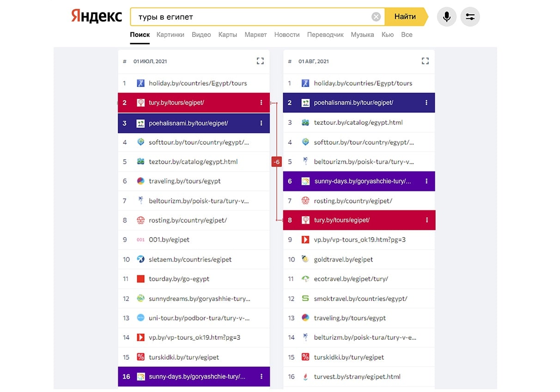560x392 pixels.
Task: Select sletaem.by/countries/egipet row
Action: point(194,259)
